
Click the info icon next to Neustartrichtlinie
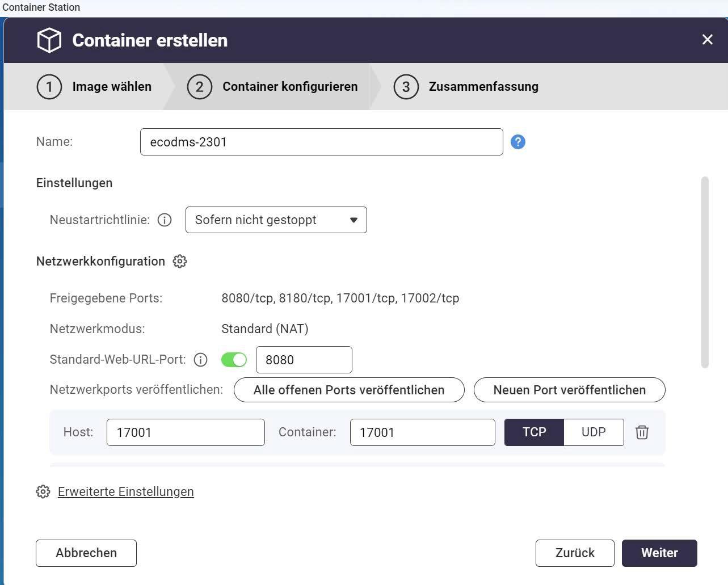tap(165, 220)
